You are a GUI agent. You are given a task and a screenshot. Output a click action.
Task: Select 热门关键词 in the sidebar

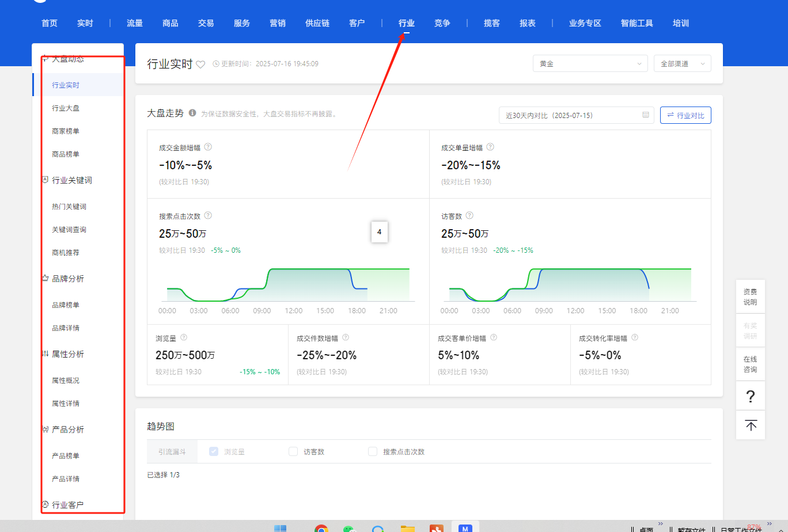click(69, 207)
